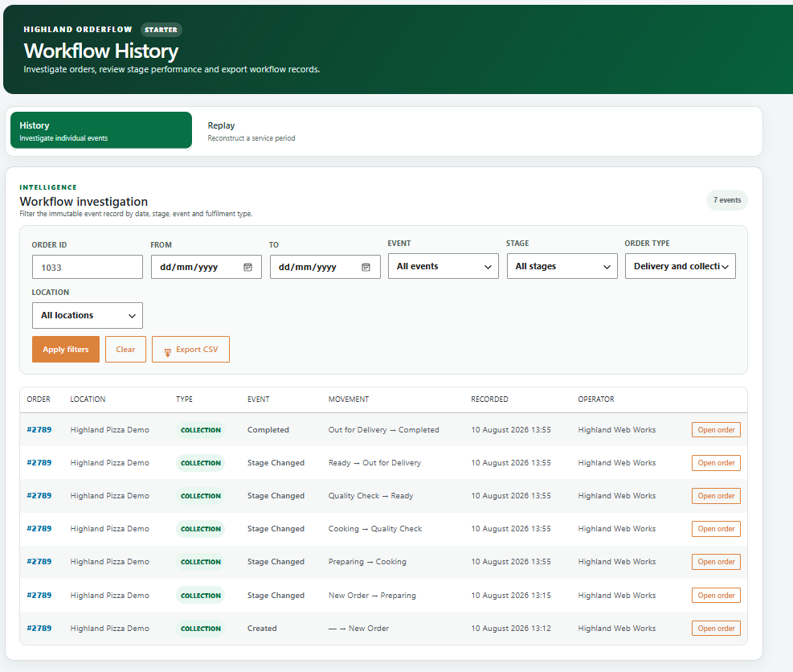
Task: Open order for the Preparing → Cooking row
Action: coord(716,562)
